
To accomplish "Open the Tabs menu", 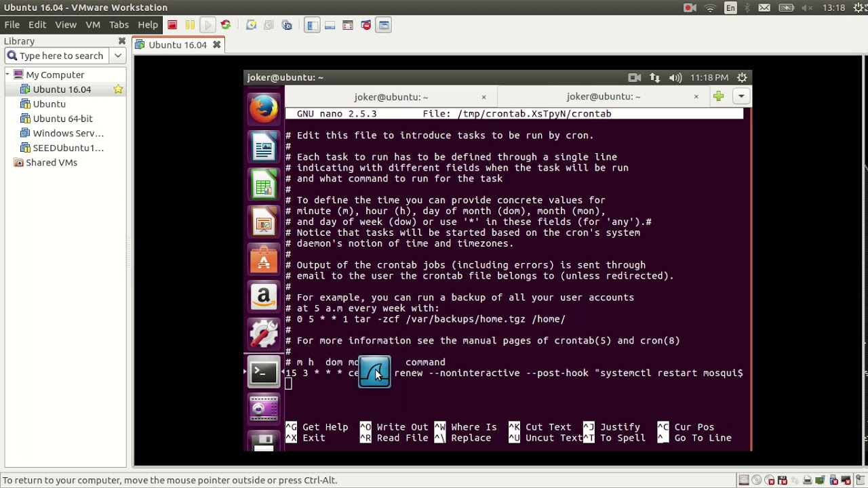I will 119,24.
